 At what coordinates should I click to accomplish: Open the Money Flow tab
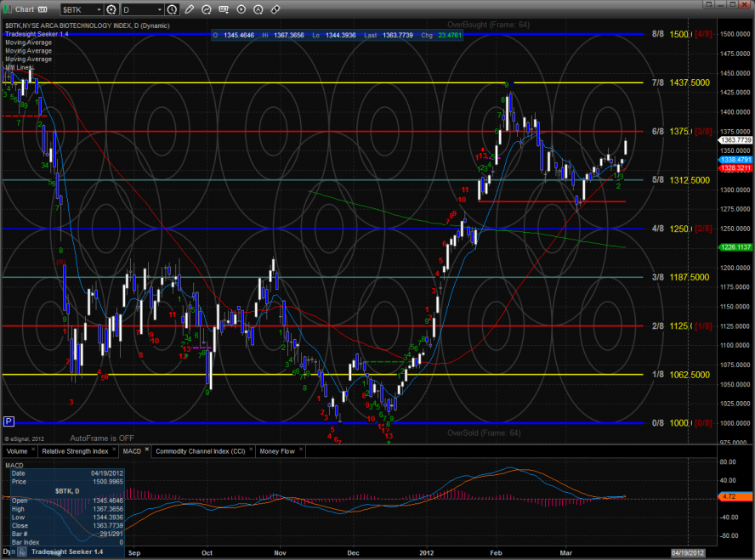(277, 451)
